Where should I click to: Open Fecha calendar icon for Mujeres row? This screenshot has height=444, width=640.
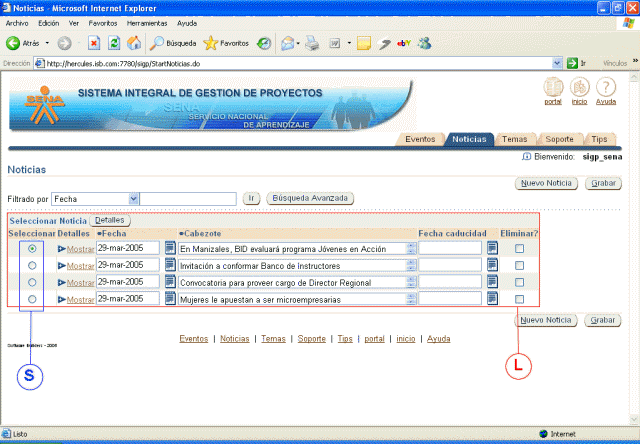(x=170, y=298)
